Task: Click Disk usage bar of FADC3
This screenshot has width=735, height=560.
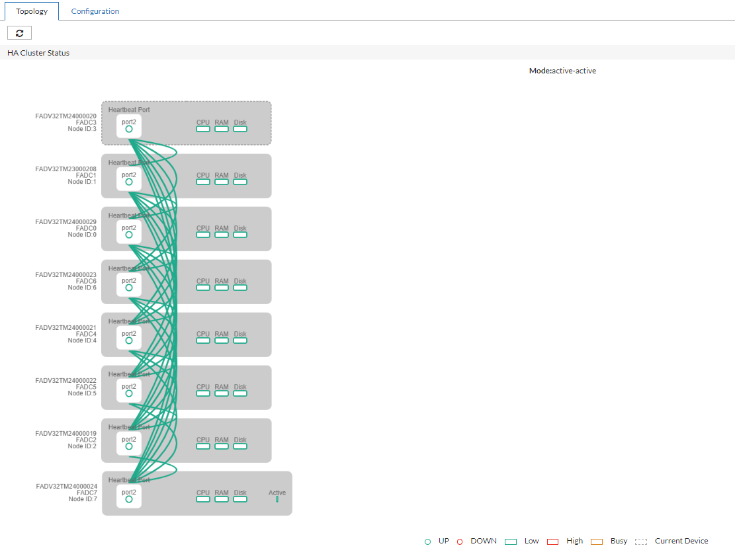Action: [240, 130]
